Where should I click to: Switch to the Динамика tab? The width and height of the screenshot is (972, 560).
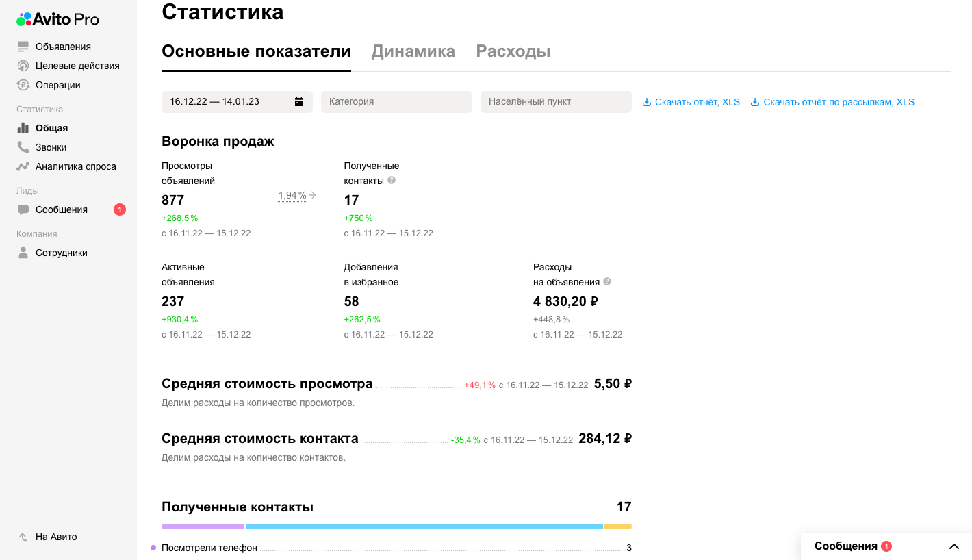(413, 51)
